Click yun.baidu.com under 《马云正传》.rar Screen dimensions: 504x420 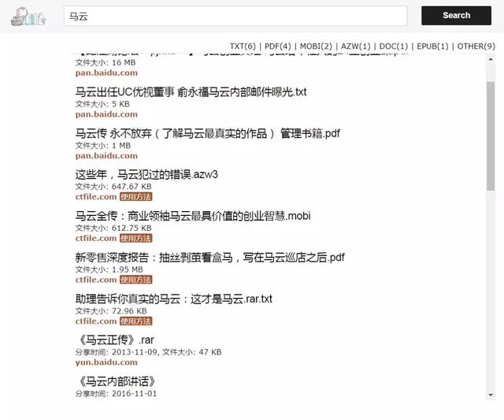coord(106,362)
